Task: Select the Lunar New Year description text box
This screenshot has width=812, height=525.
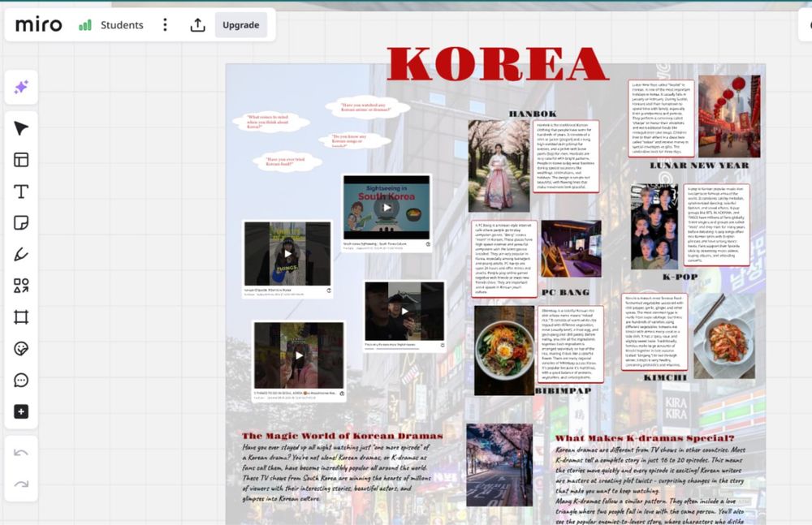Action: 661,118
